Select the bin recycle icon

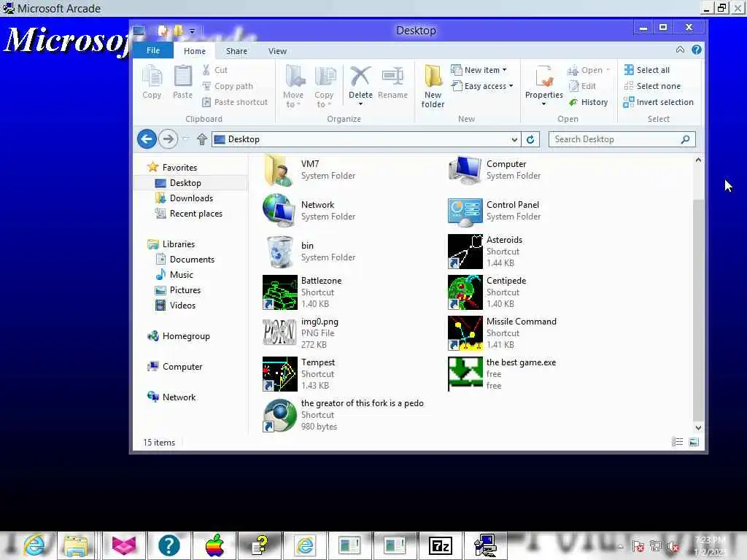point(279,252)
